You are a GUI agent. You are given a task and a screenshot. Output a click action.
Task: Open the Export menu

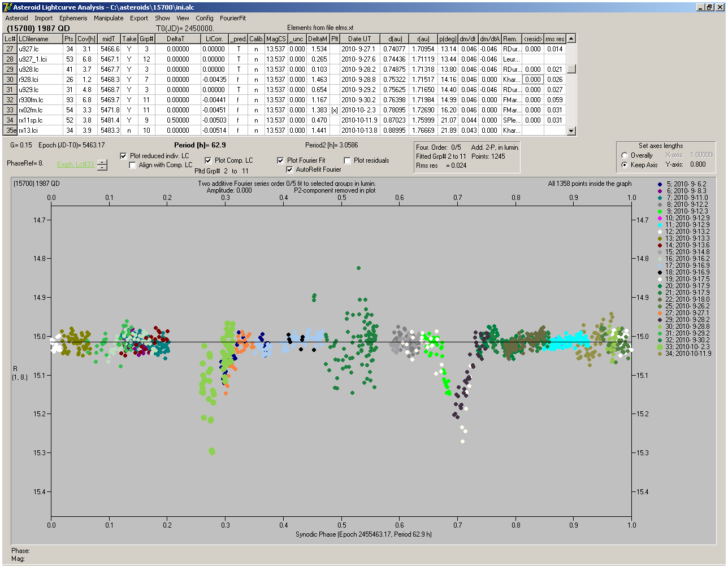139,18
